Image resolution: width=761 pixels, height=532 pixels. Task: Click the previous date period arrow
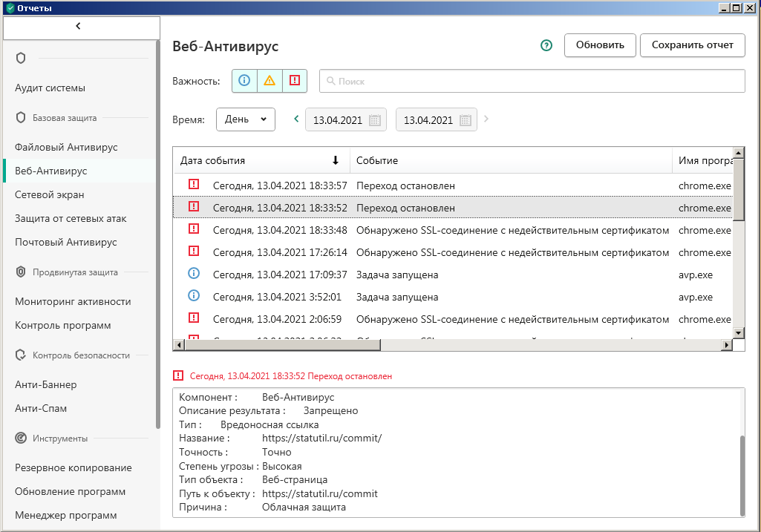296,119
